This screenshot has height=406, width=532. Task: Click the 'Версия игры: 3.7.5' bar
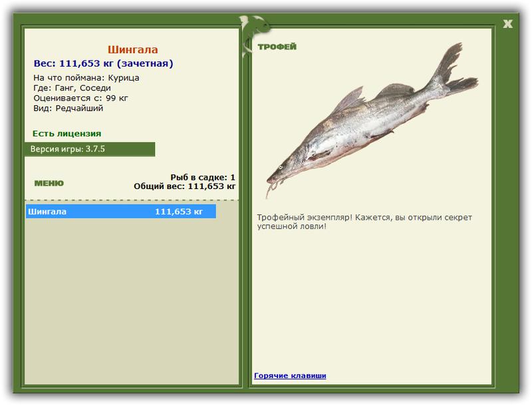(90, 149)
